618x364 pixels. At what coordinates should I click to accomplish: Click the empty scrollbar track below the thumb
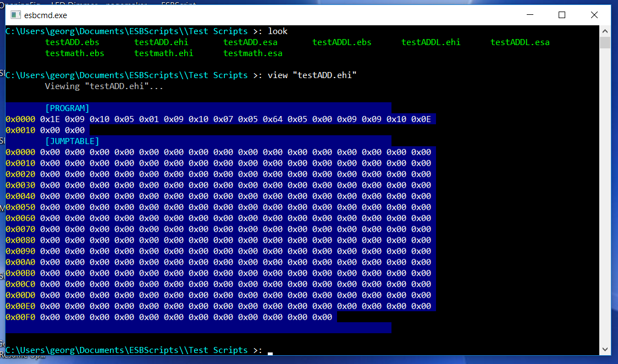[x=605, y=192]
